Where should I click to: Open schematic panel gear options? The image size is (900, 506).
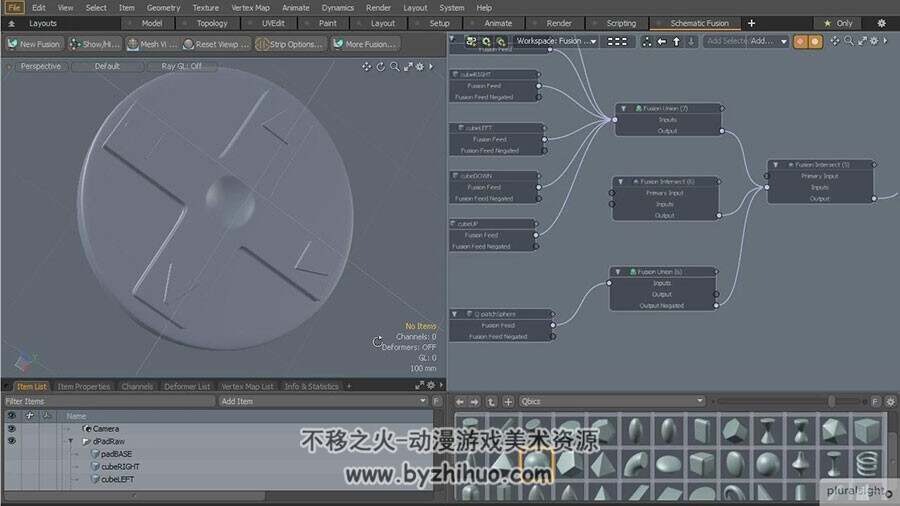point(874,41)
